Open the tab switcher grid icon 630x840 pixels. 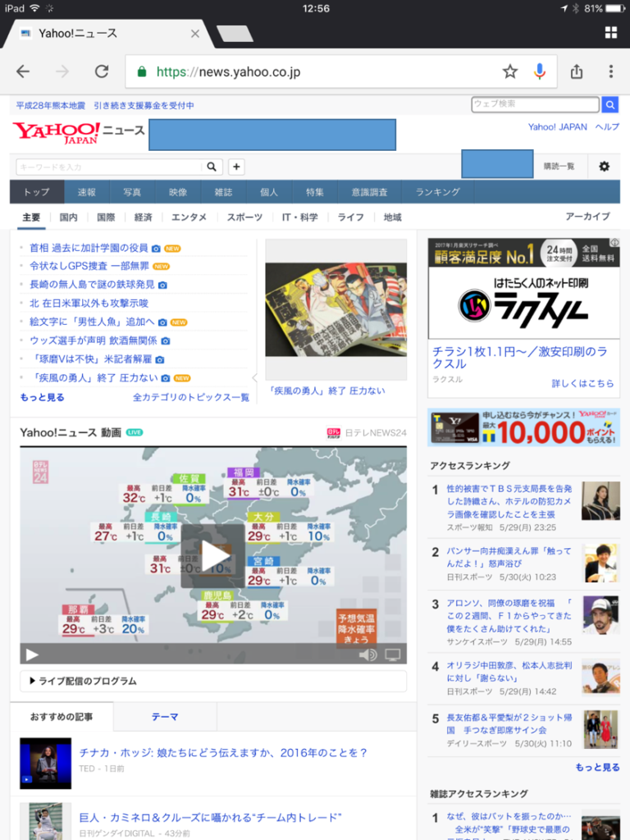click(x=610, y=33)
